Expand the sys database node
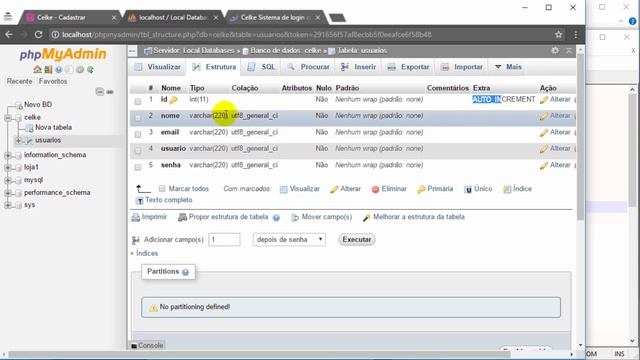This screenshot has width=640, height=360. click(8, 205)
